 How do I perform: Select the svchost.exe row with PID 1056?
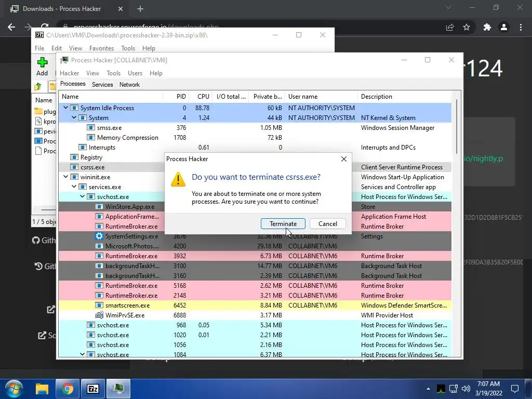(x=255, y=345)
